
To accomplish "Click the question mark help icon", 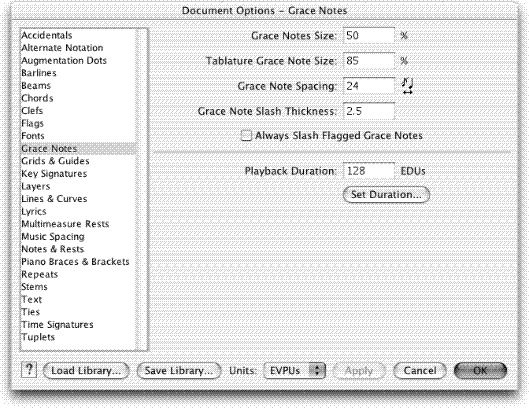I will point(29,370).
